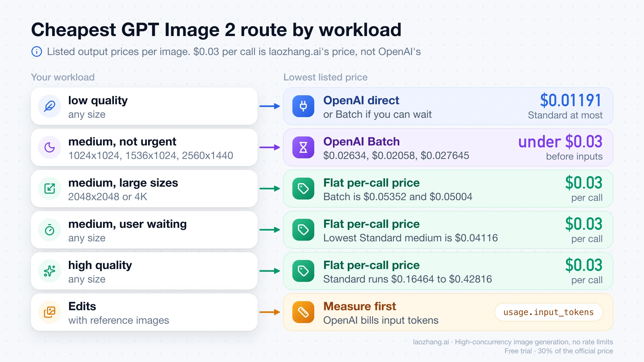Click the 'OpenAI direct' heading

pyautogui.click(x=361, y=100)
